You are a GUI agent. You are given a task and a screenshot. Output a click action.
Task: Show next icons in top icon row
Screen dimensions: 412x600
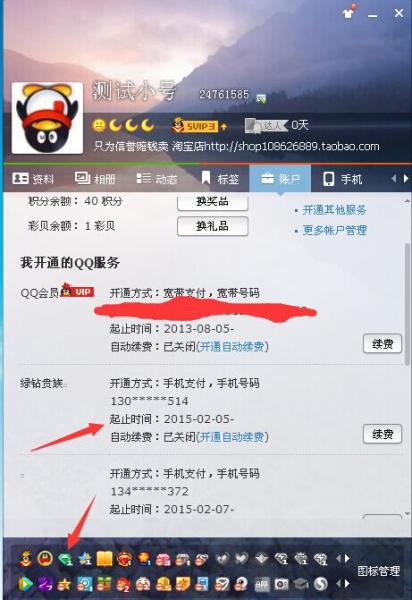[347, 559]
